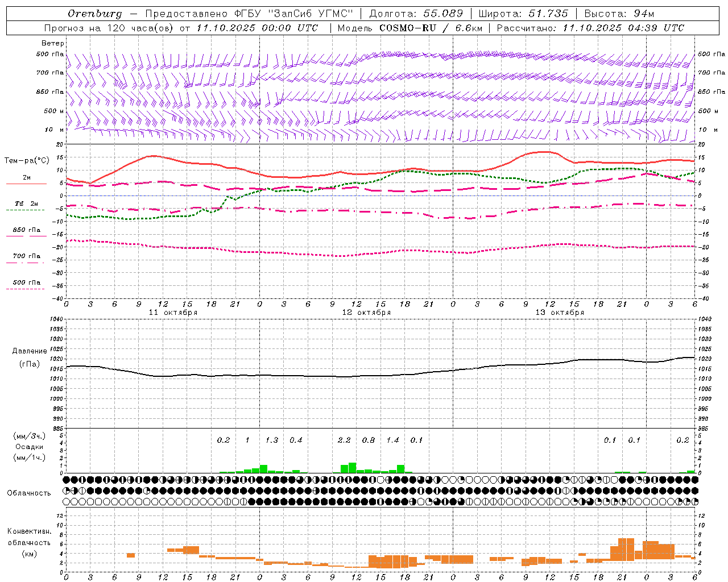
Task: Click the (мм/1ч.) precipitation unit label
Action: [x=30, y=458]
